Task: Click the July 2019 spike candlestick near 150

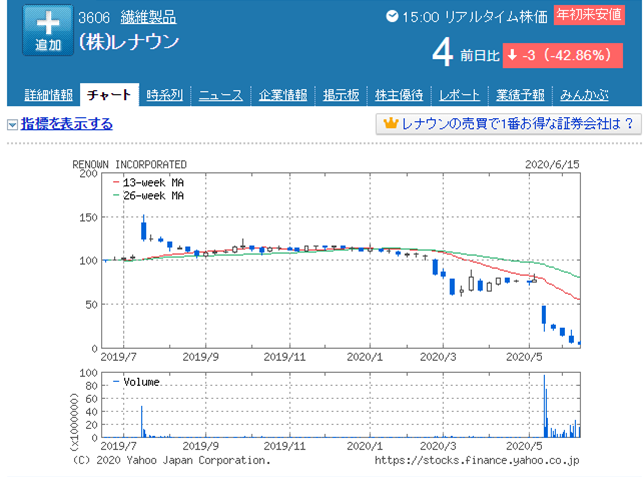Action: pos(143,229)
